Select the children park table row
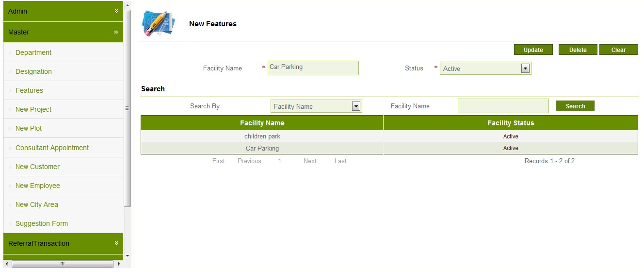This screenshot has width=644, height=272. click(x=262, y=136)
